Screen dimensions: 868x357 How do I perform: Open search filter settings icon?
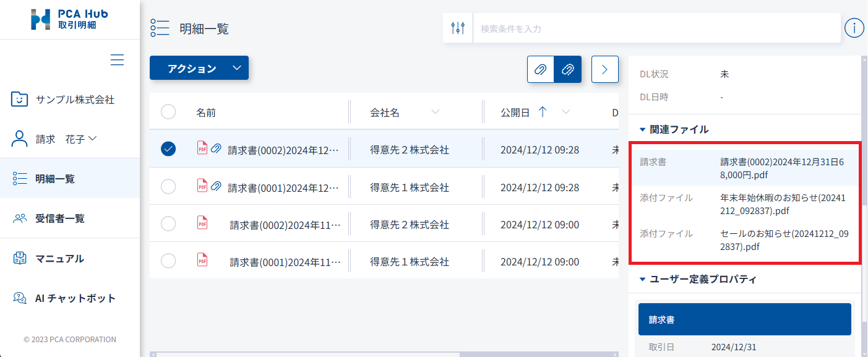[458, 28]
